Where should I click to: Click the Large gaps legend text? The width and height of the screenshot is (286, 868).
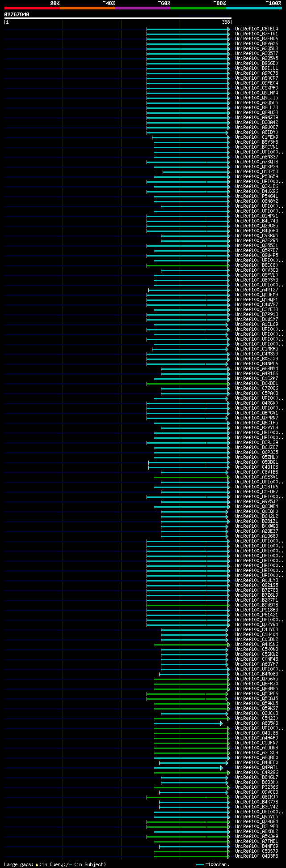[55, 864]
